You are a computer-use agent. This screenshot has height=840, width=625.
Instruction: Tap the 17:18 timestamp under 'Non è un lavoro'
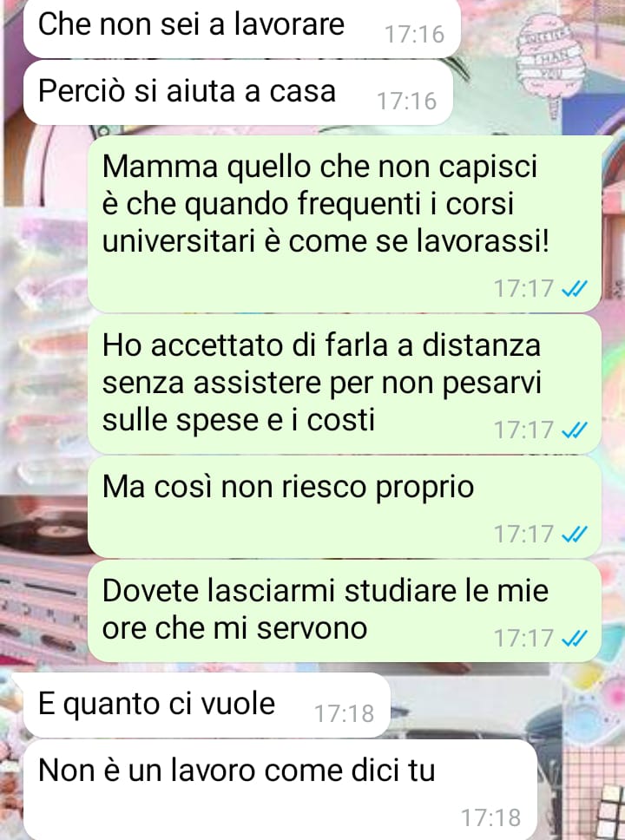490,818
